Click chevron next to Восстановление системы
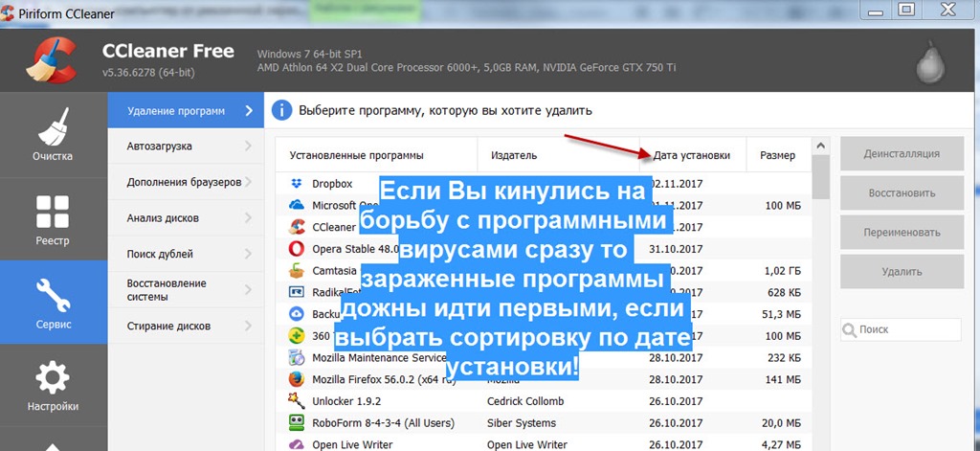The width and height of the screenshot is (980, 451). tap(249, 289)
